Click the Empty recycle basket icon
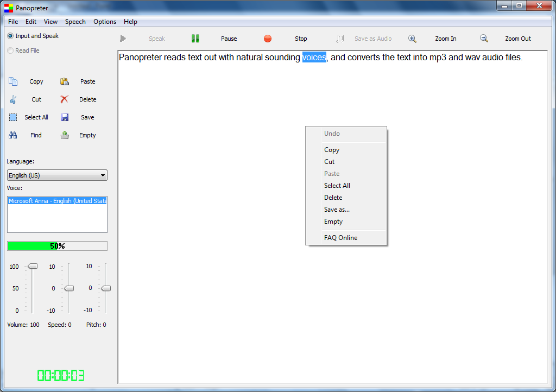The width and height of the screenshot is (556, 392). click(x=65, y=135)
